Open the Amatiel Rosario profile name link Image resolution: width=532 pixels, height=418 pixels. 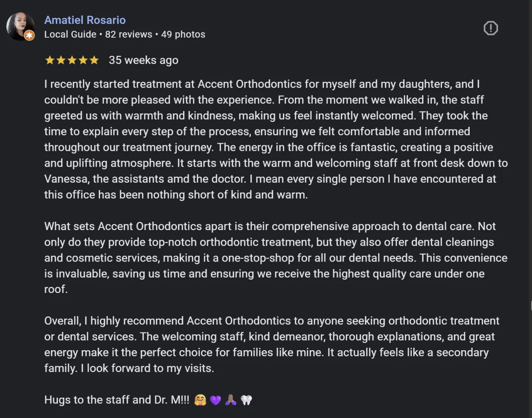pos(85,20)
